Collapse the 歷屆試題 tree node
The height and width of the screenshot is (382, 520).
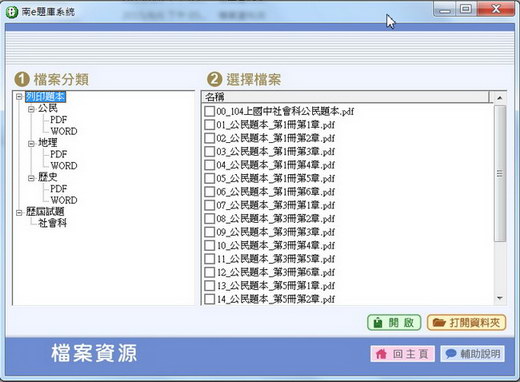(19, 212)
